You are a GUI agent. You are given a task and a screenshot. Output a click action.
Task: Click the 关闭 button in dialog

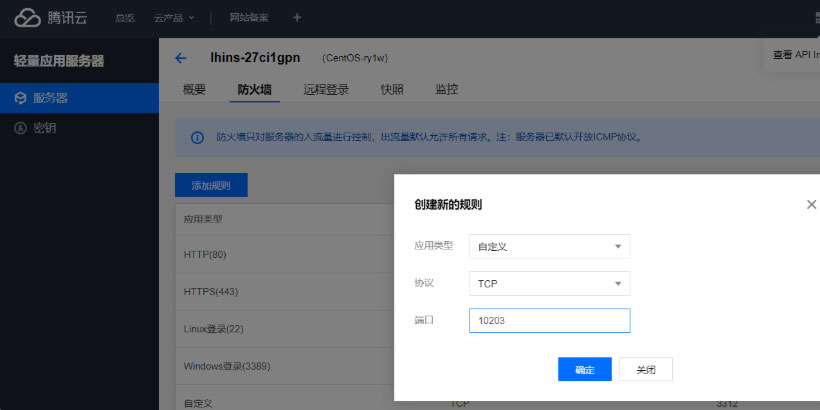point(646,369)
